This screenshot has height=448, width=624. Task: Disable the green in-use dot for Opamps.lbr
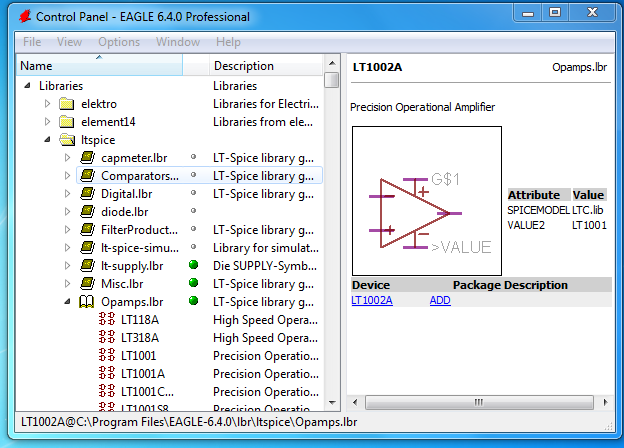click(x=193, y=300)
